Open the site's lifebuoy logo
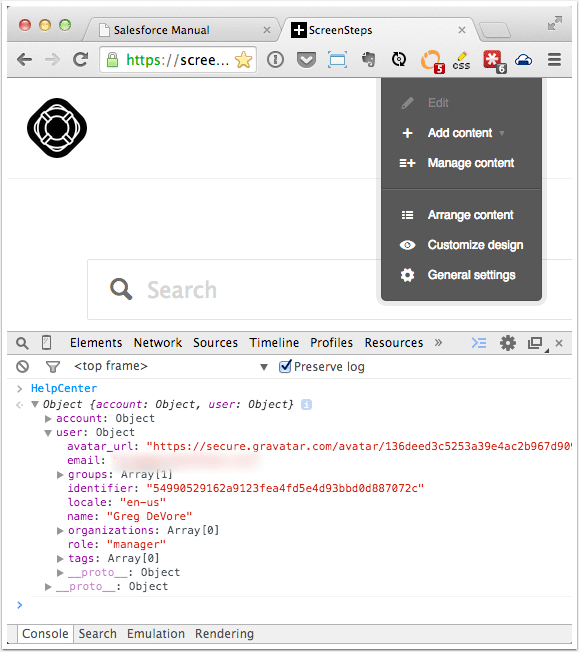 [57, 128]
